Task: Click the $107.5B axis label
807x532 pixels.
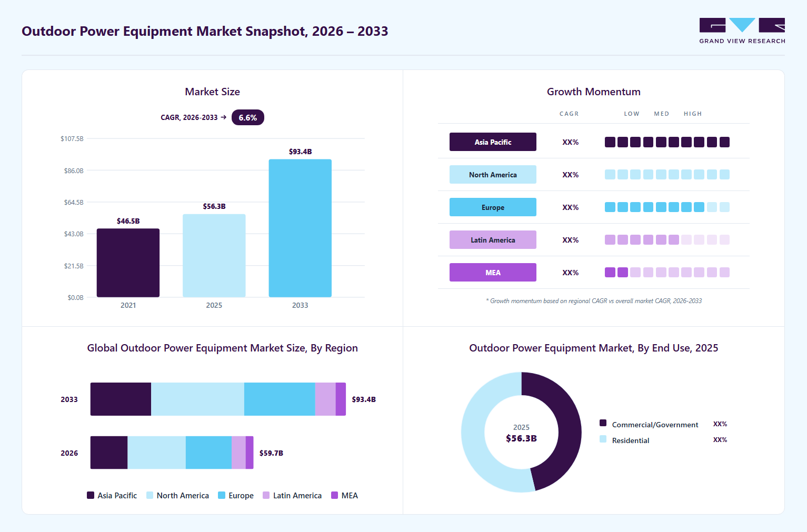Action: coord(72,139)
